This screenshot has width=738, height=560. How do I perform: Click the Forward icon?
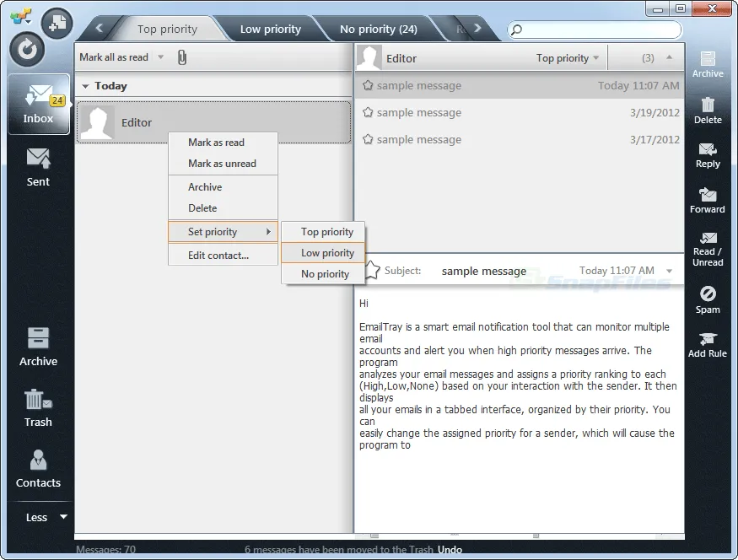point(708,194)
